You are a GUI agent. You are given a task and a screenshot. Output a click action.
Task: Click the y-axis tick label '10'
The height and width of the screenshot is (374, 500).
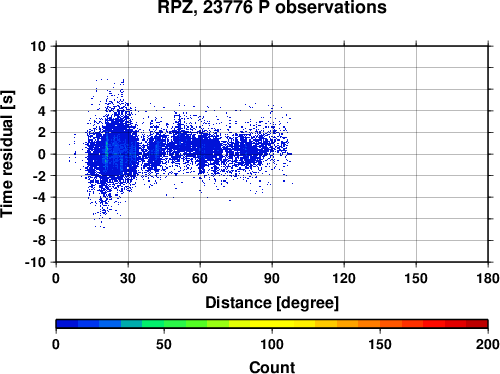(x=38, y=46)
